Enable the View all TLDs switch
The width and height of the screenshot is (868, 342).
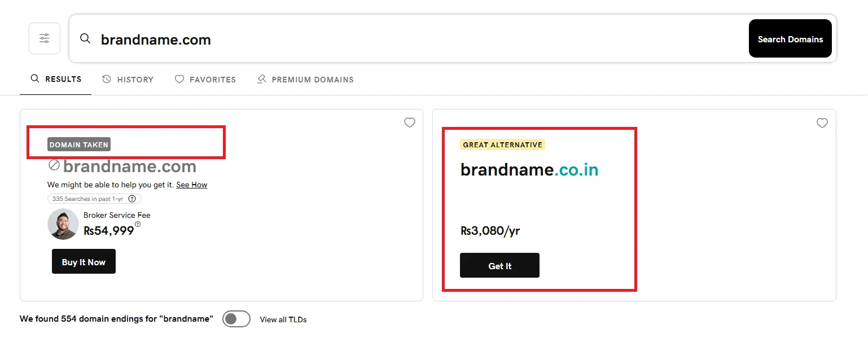(236, 319)
